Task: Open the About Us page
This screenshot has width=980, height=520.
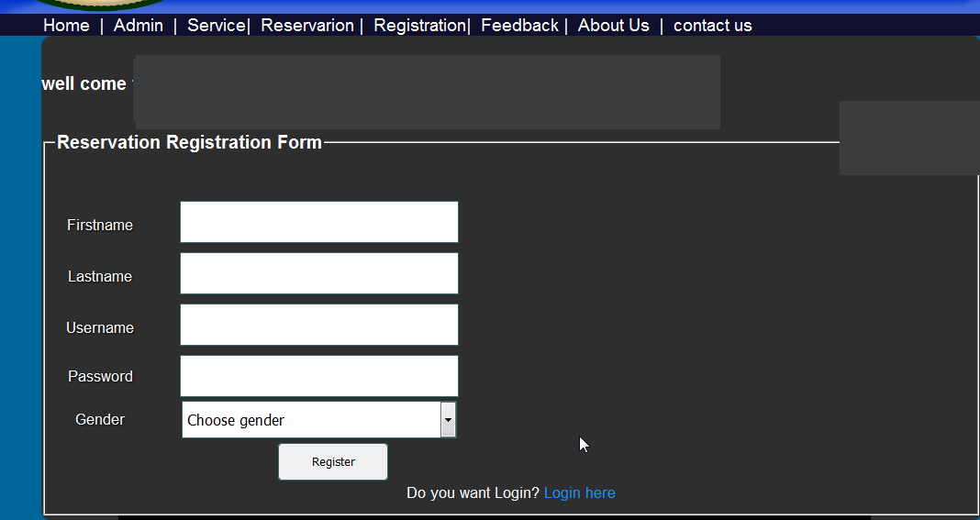Action: 613,26
